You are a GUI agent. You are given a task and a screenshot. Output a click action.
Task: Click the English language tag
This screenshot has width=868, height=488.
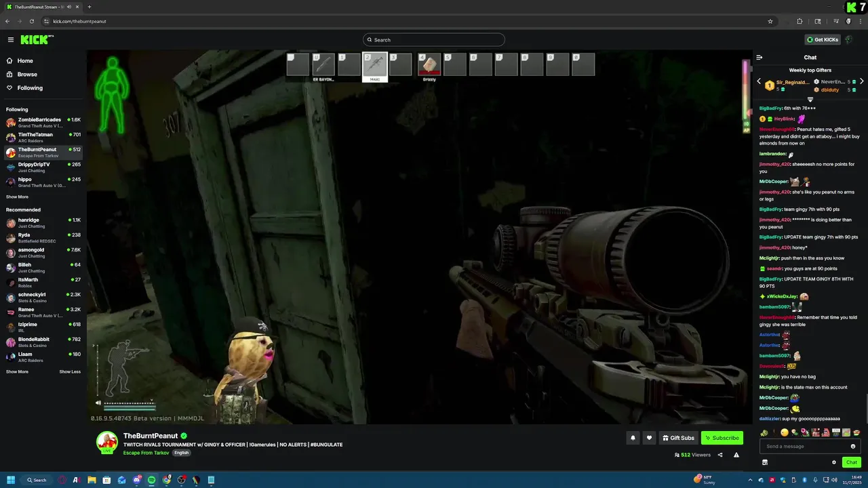(x=181, y=453)
